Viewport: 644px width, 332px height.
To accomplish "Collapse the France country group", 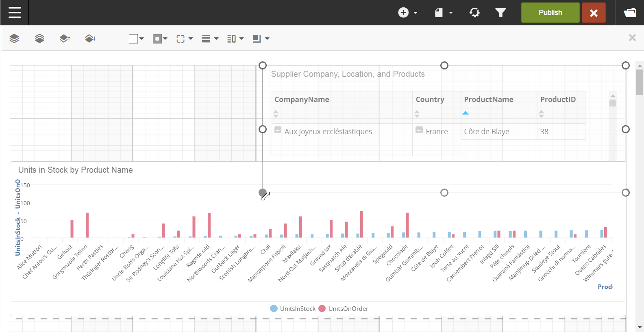I will tap(419, 130).
